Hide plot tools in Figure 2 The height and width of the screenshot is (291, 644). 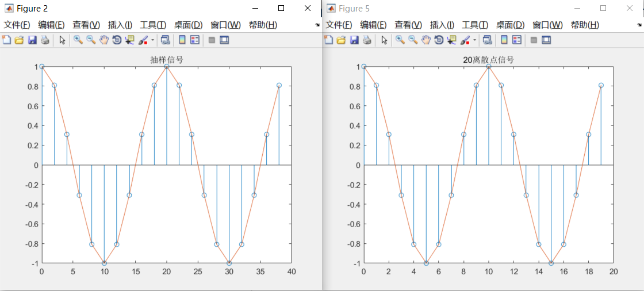click(211, 40)
